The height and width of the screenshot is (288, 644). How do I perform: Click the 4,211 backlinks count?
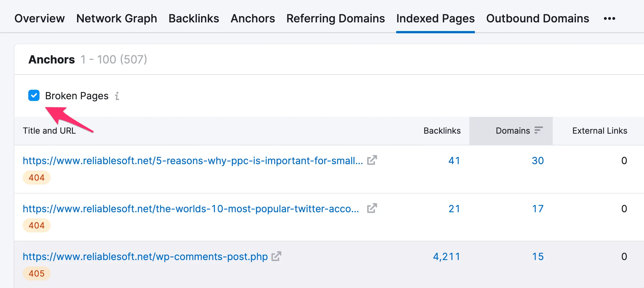pos(446,257)
